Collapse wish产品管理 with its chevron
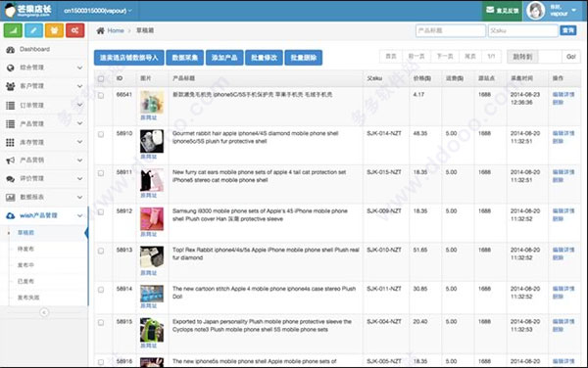Viewport: 588px width, 368px height. pyautogui.click(x=80, y=215)
